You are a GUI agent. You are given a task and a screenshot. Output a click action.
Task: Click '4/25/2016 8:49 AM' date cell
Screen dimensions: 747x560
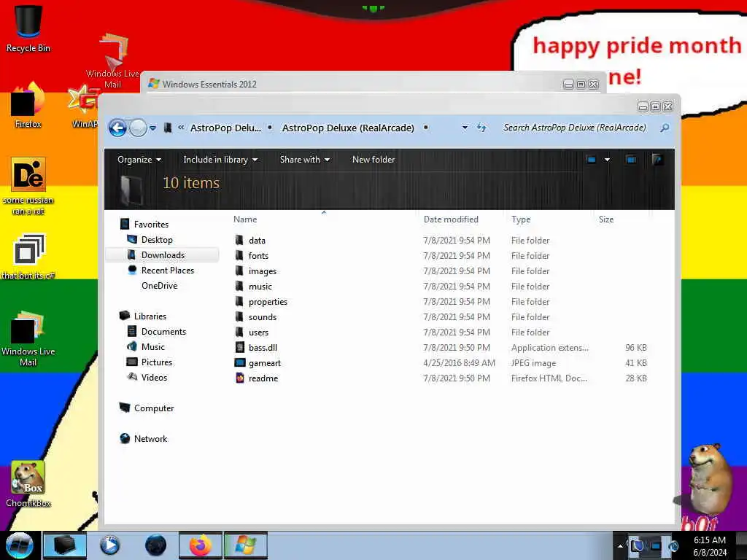(x=460, y=363)
